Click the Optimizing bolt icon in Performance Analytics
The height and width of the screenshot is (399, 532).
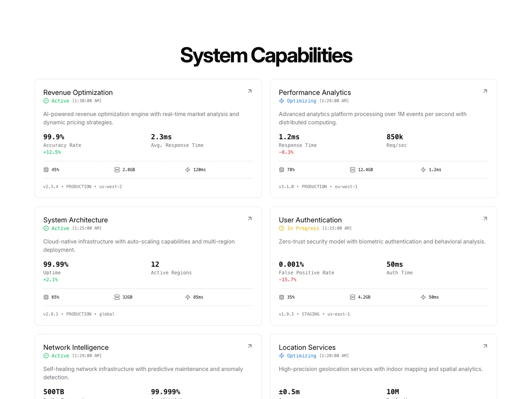coord(282,101)
